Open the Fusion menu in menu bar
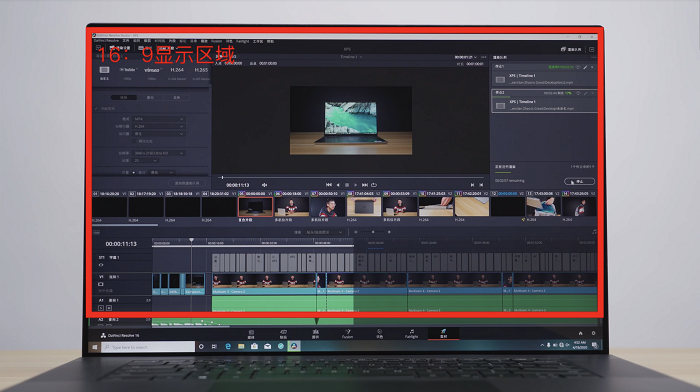This screenshot has width=700, height=392. (217, 42)
